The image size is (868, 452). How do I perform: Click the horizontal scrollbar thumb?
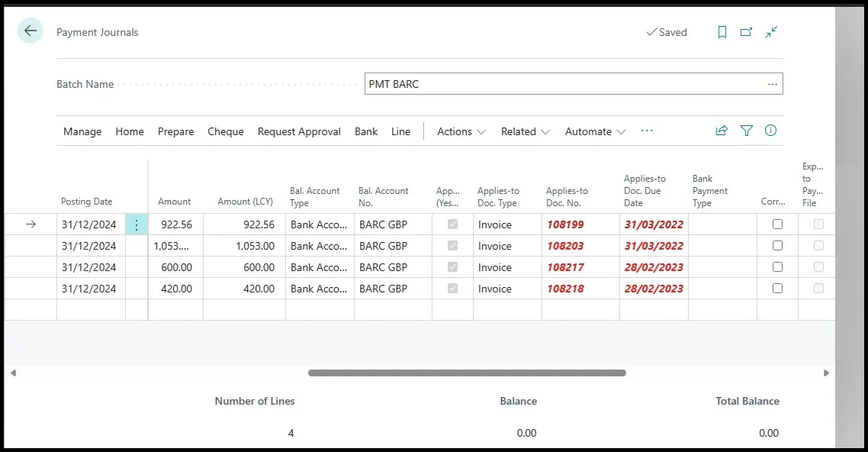(x=467, y=373)
